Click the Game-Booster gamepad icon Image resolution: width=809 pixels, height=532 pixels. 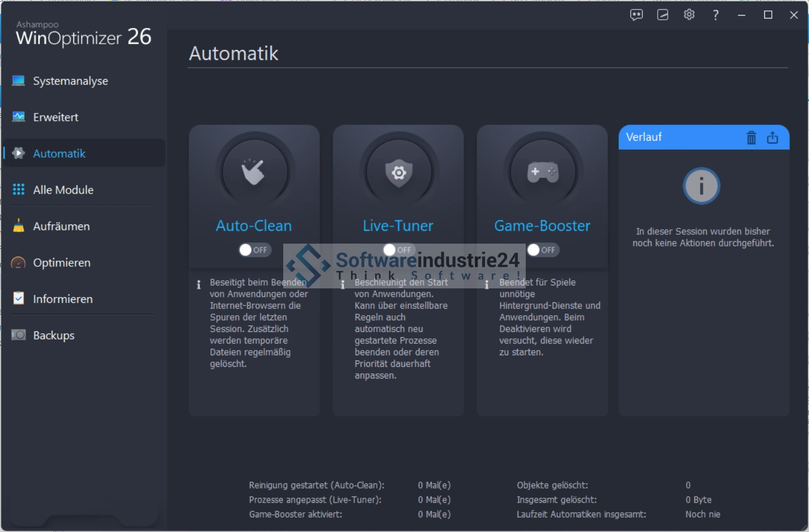(542, 172)
